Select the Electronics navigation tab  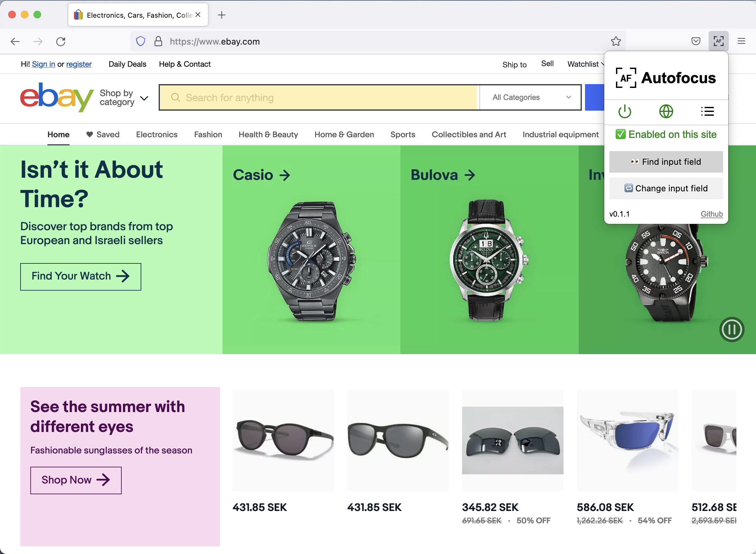pyautogui.click(x=156, y=134)
